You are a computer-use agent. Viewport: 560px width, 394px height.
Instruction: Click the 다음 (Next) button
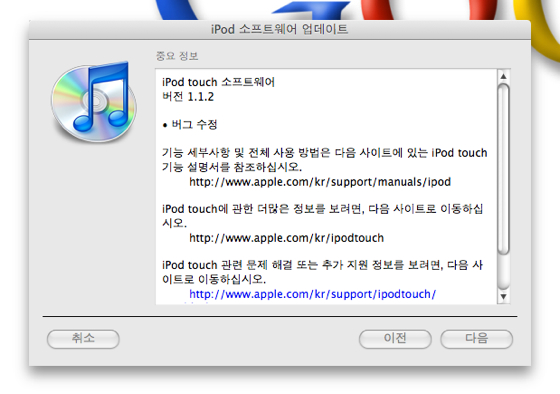click(476, 339)
